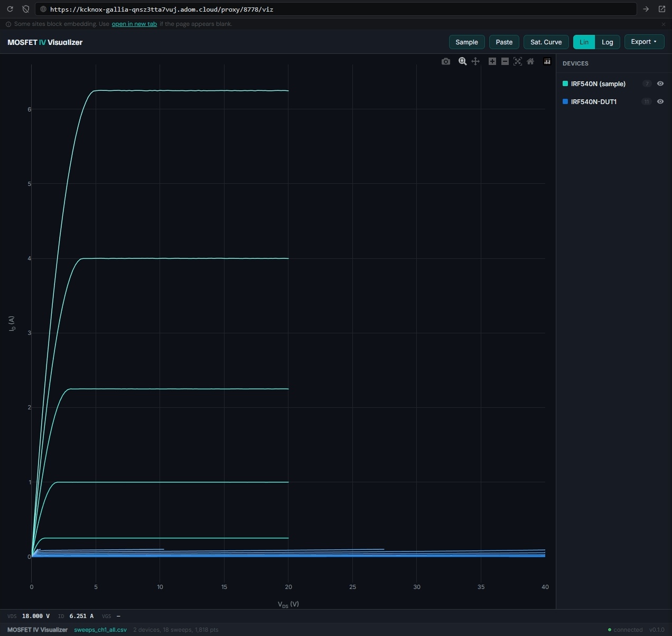Select IRF540N-DUT1 device row
Image resolution: width=672 pixels, height=636 pixels.
click(613, 101)
